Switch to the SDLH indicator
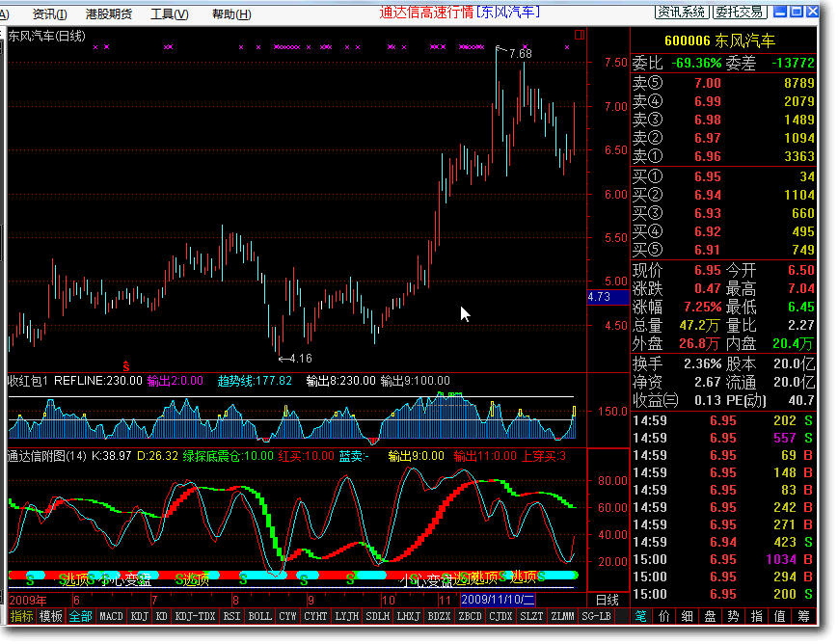 tap(377, 616)
